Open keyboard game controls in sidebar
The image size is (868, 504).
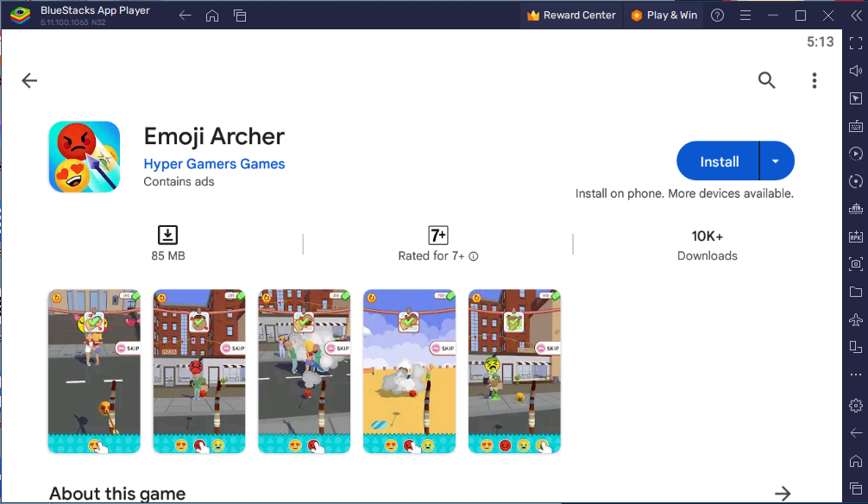pos(856,126)
